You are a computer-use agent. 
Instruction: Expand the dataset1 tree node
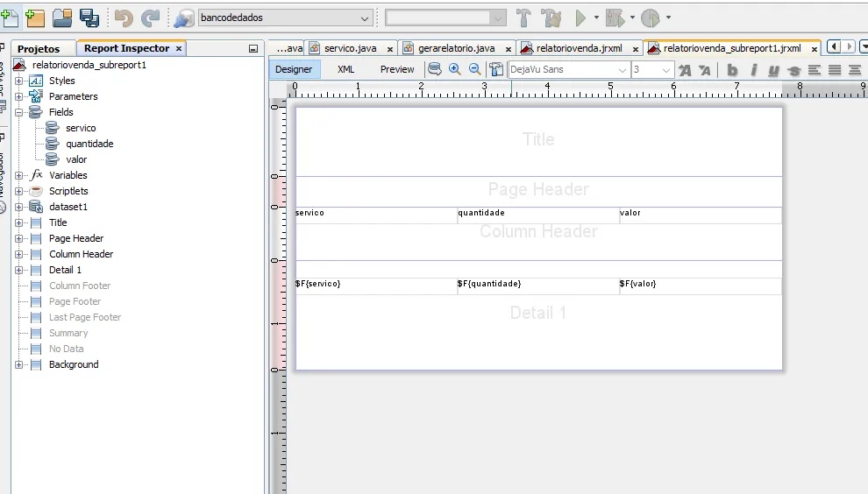click(18, 207)
